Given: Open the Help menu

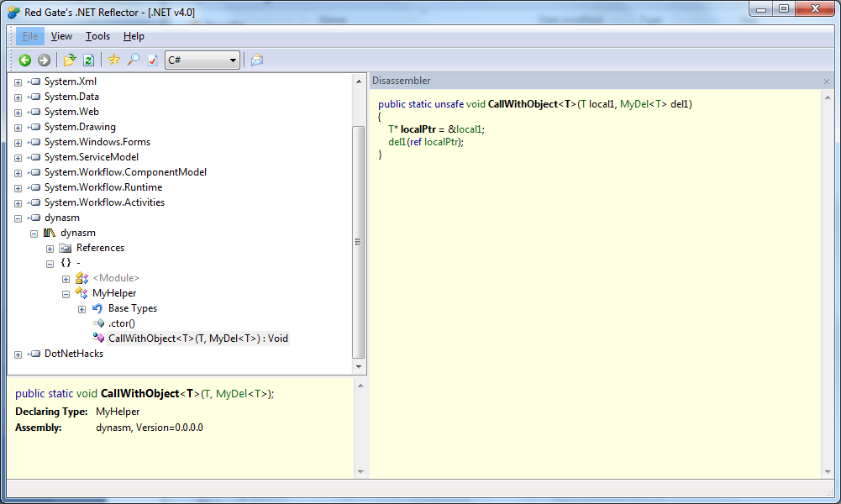Looking at the screenshot, I should pos(134,36).
